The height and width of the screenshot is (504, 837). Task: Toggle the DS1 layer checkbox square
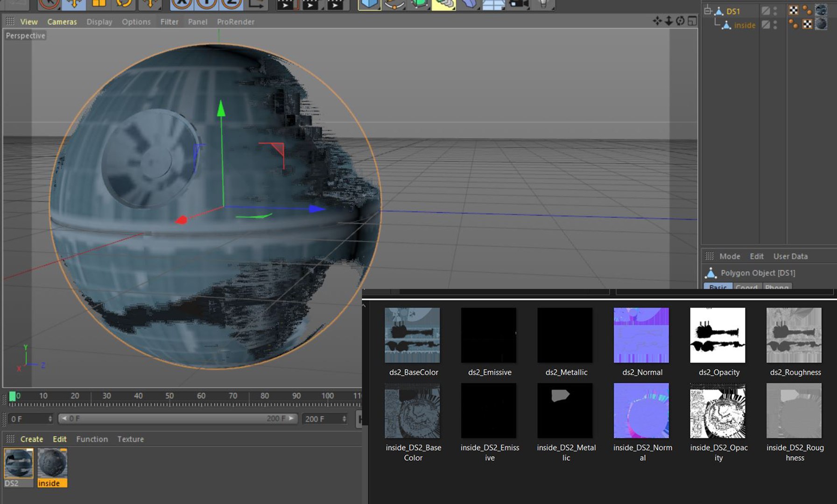point(766,11)
